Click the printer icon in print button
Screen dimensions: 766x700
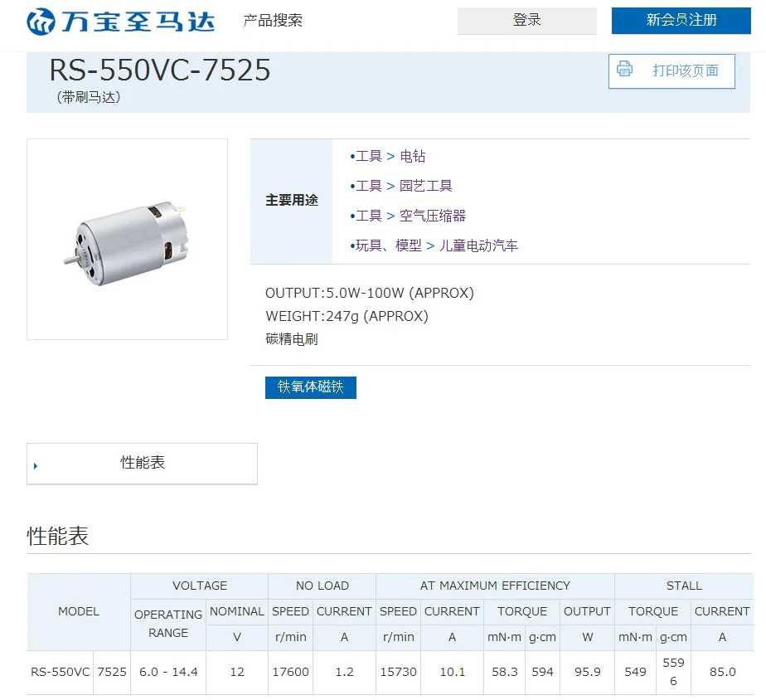point(624,69)
